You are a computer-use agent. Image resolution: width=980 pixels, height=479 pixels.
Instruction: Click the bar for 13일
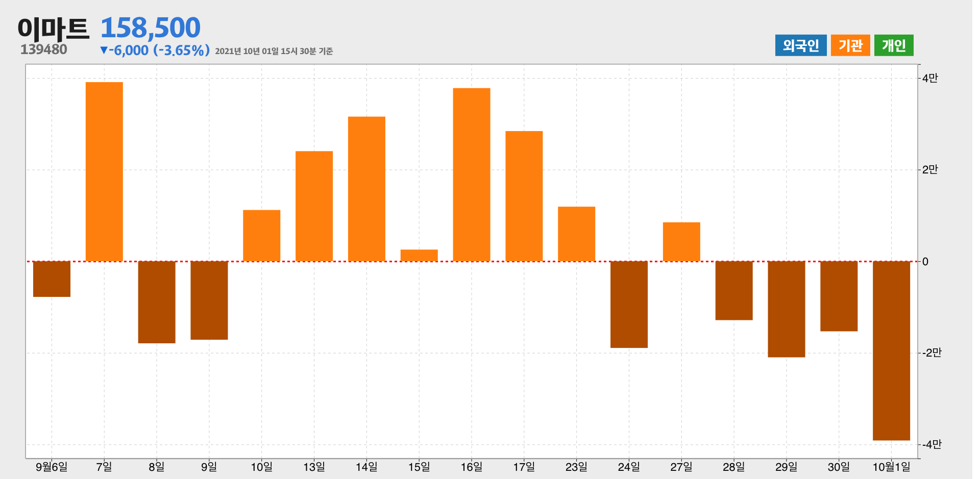point(314,206)
